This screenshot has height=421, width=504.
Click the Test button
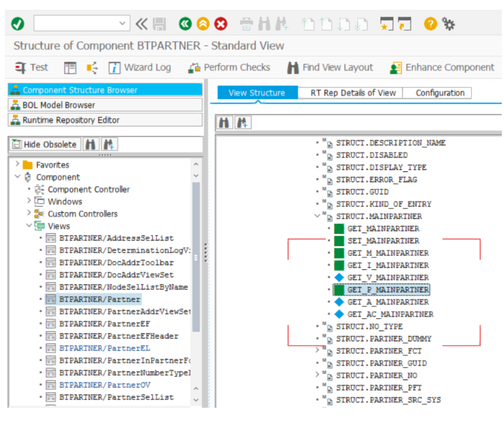31,68
